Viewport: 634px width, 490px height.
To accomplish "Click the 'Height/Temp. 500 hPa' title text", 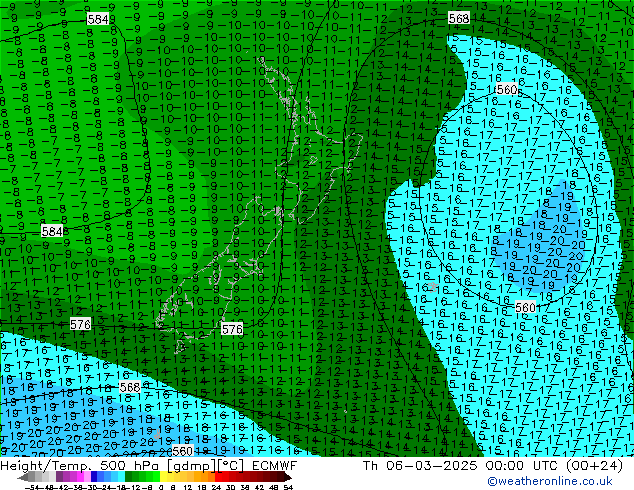I will pos(81,466).
